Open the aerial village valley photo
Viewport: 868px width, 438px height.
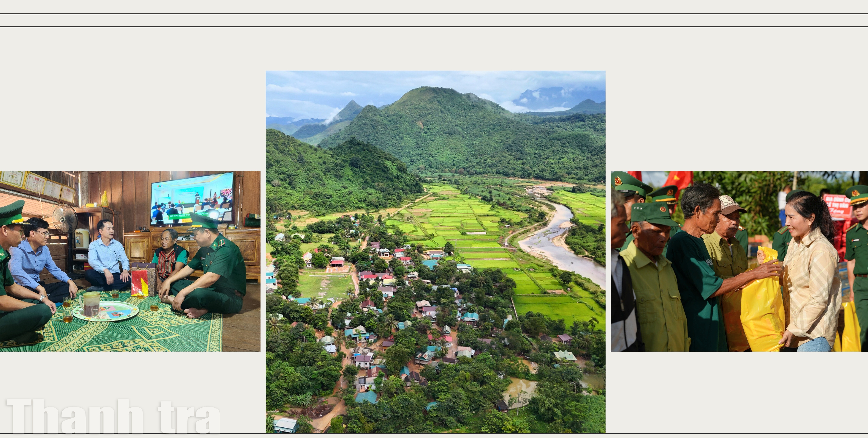[x=435, y=252]
